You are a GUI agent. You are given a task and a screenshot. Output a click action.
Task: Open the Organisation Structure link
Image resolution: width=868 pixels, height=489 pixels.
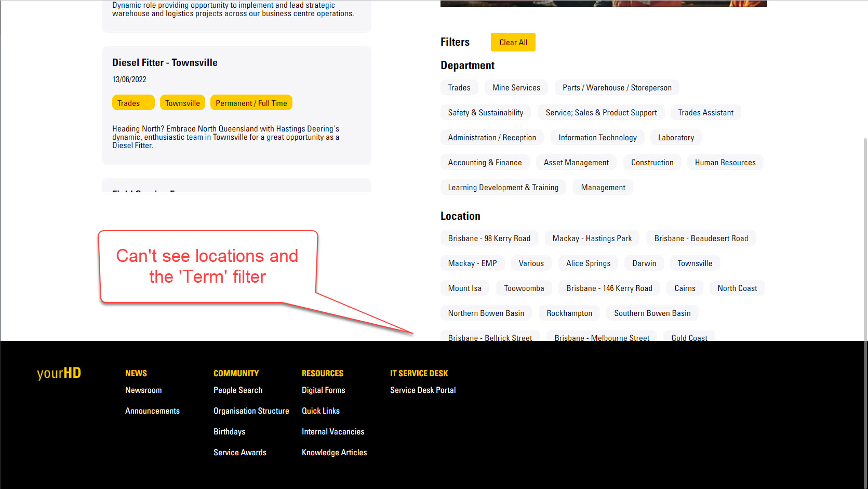coord(251,411)
